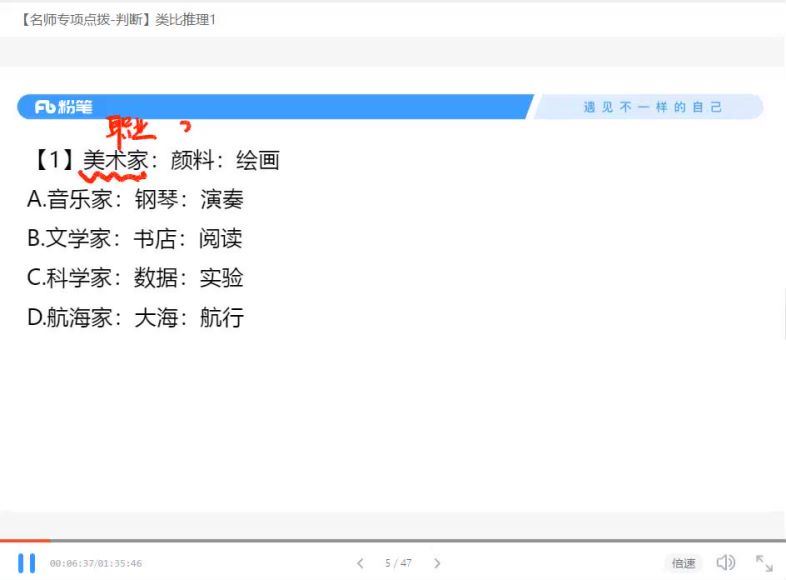Click the time display 00:06:37/01:35:46

pyautogui.click(x=96, y=563)
